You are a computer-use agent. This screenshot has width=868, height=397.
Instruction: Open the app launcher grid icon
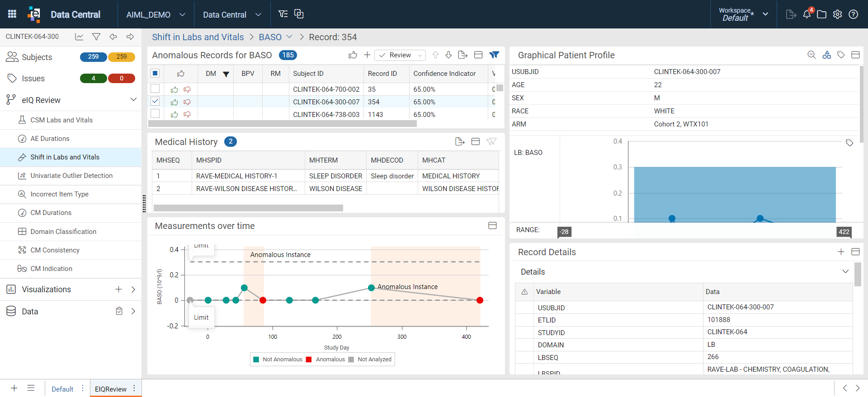(x=12, y=14)
